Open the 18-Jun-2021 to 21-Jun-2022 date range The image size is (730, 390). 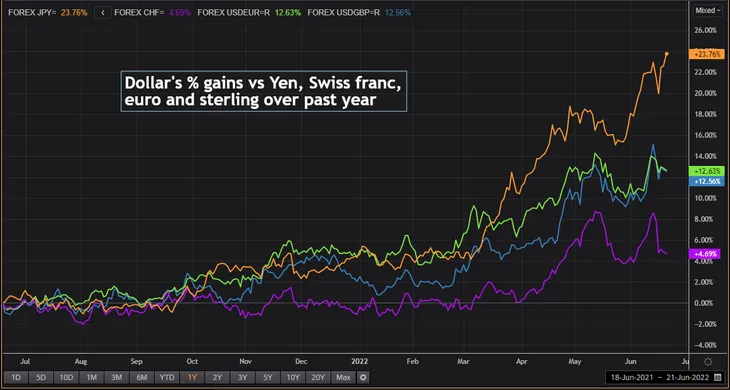click(x=658, y=377)
